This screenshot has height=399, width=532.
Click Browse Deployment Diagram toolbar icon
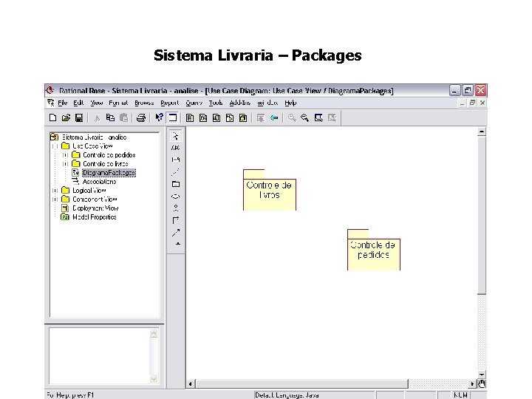point(243,117)
